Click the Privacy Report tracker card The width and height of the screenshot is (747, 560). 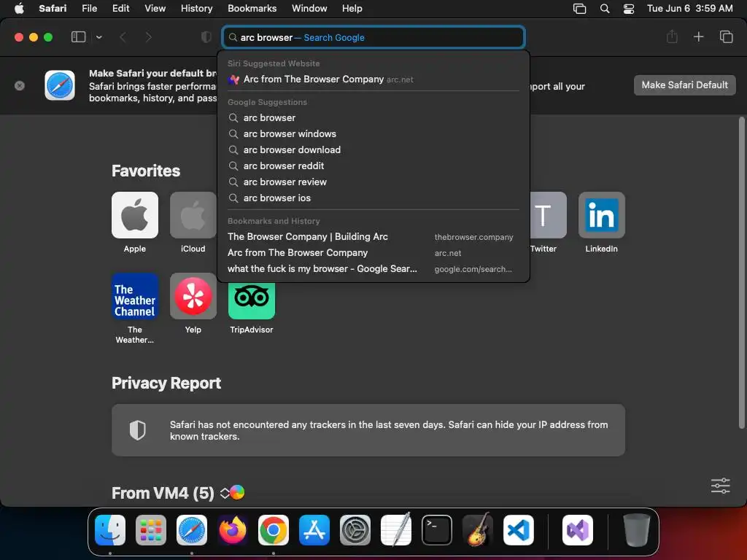point(368,430)
